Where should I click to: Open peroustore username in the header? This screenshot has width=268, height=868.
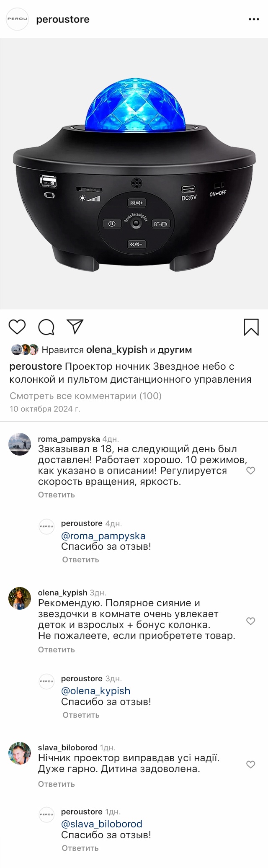[63, 19]
